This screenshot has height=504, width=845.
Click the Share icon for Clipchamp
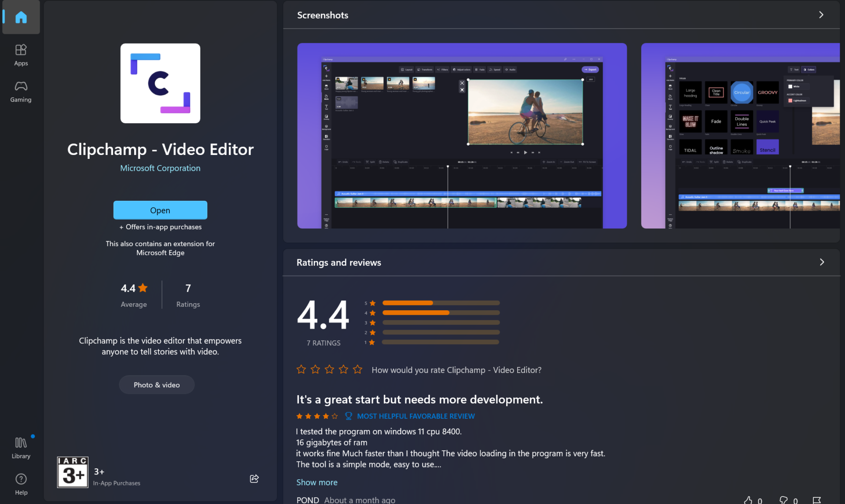pos(254,478)
